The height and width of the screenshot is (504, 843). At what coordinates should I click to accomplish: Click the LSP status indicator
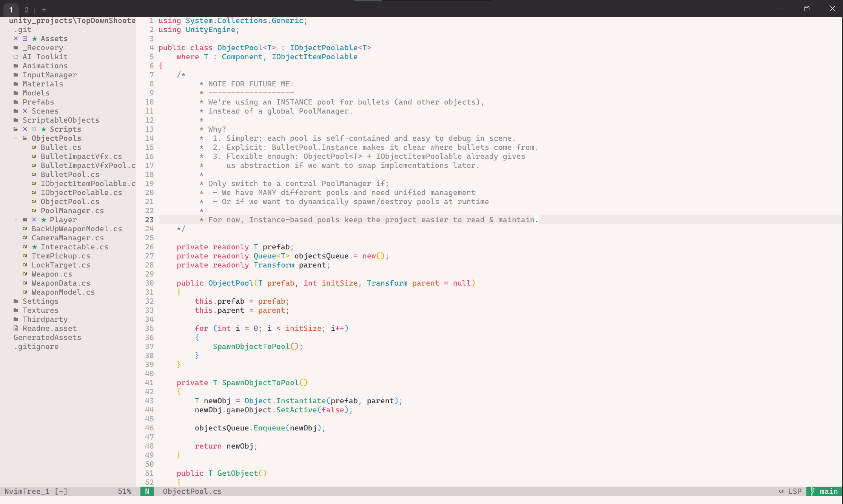795,492
